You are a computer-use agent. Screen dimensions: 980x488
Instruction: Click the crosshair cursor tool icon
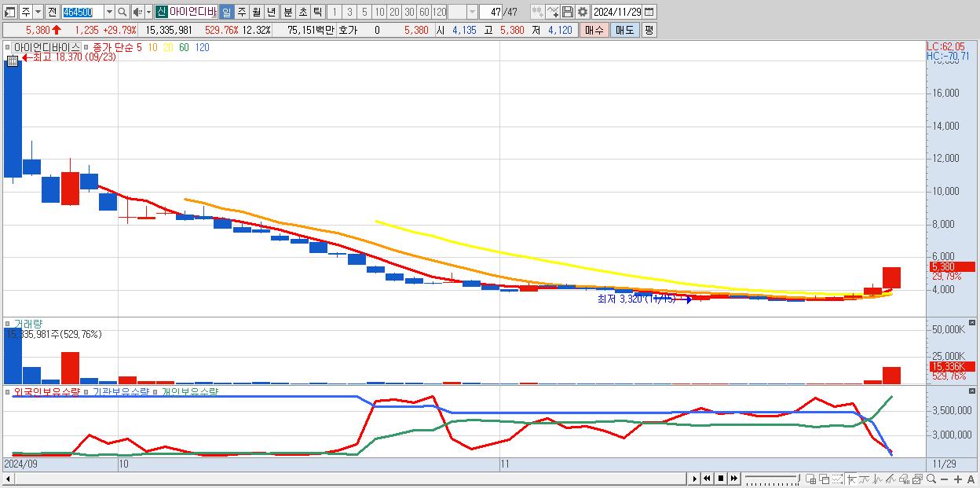click(x=851, y=479)
